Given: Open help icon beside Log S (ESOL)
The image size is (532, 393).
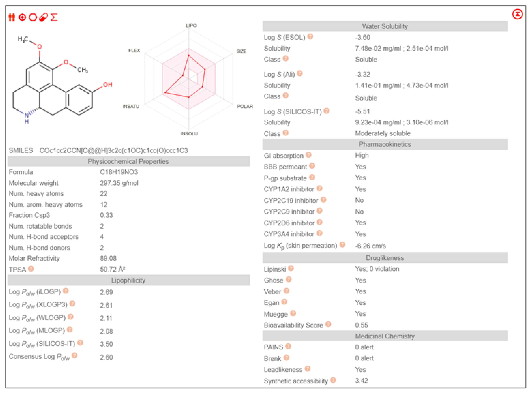Looking at the screenshot, I should 310,37.
